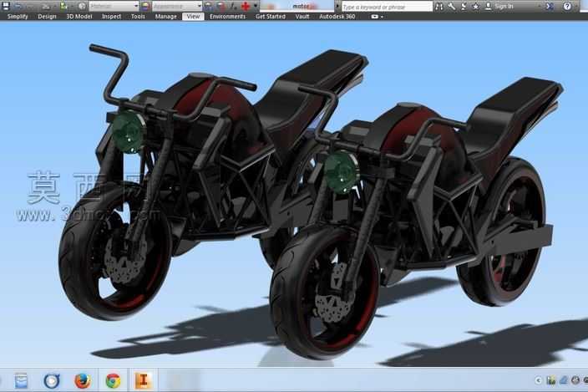Open the Environments ribbon tab
Screen dimensions: 588x392
click(228, 17)
